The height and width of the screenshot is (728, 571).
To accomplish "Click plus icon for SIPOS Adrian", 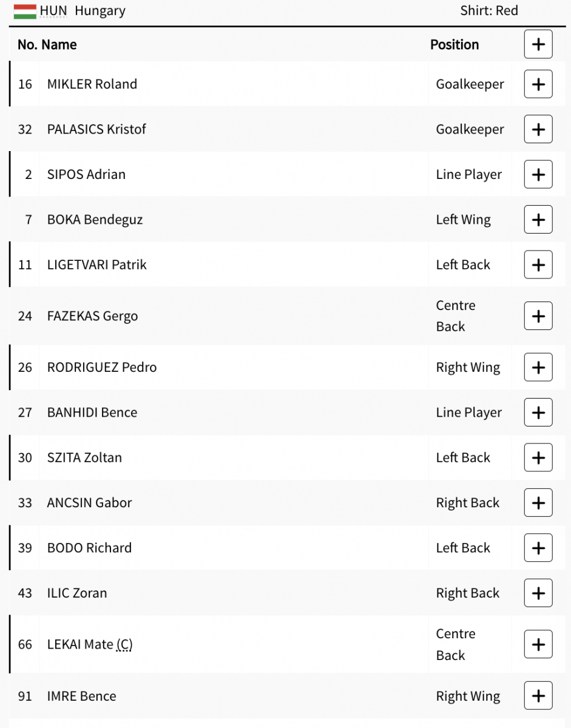I will 538,174.
